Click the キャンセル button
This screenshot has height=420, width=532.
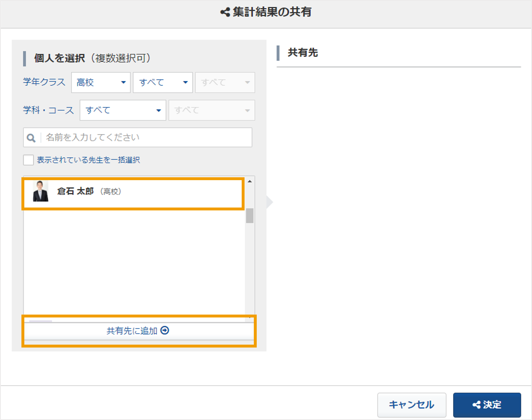pyautogui.click(x=412, y=405)
